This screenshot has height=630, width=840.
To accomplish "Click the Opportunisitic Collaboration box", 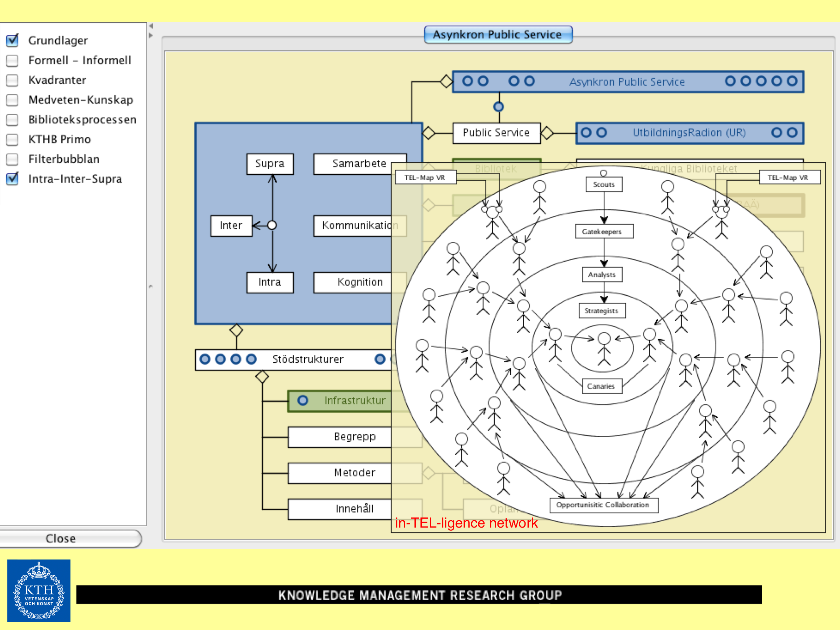I will pyautogui.click(x=603, y=505).
